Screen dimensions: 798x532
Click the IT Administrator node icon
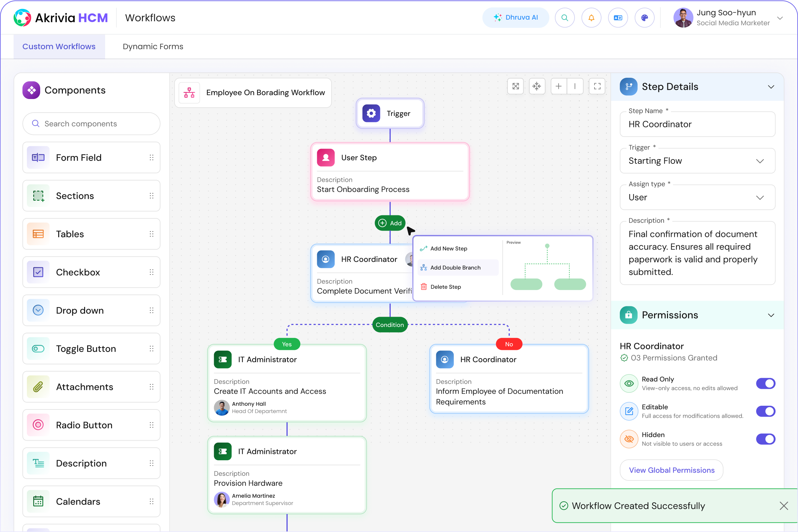[x=223, y=359]
